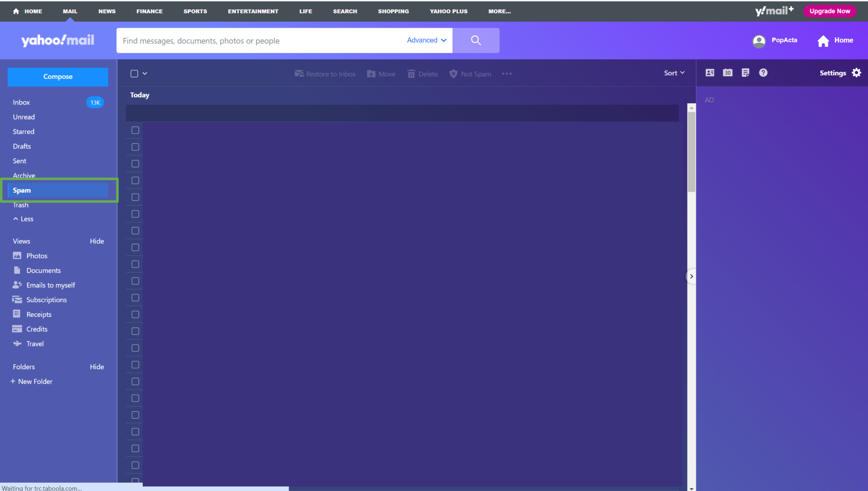Click the Upgrade Now button

(830, 11)
